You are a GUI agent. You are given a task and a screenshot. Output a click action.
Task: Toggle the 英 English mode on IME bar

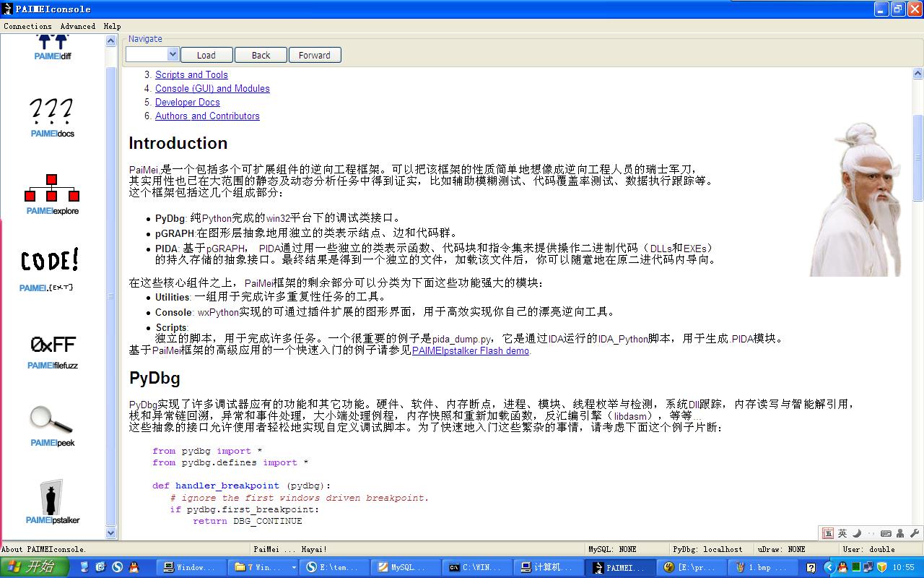842,534
